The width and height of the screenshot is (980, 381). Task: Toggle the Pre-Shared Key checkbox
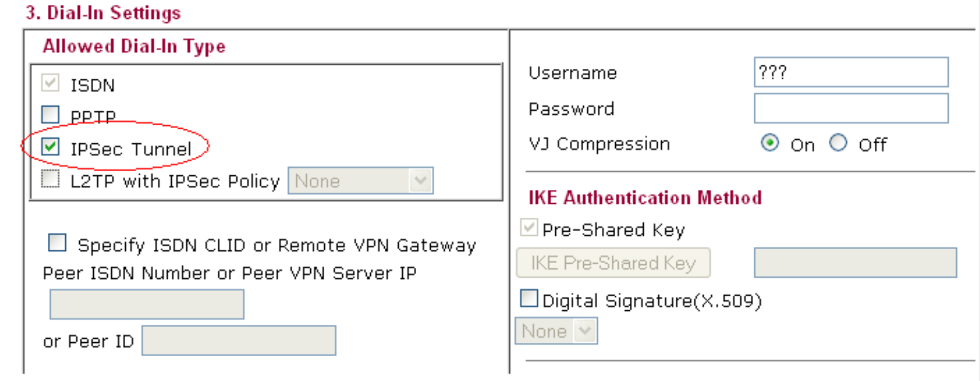point(529,227)
